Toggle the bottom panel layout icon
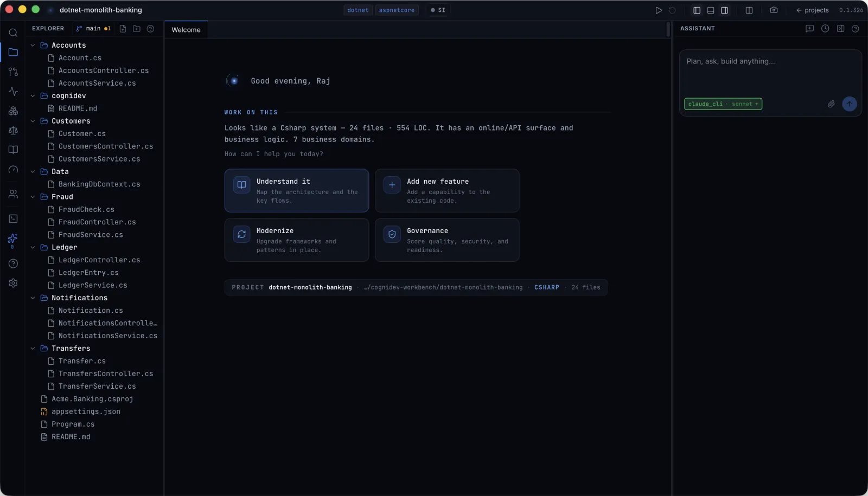The width and height of the screenshot is (868, 496). coord(711,10)
